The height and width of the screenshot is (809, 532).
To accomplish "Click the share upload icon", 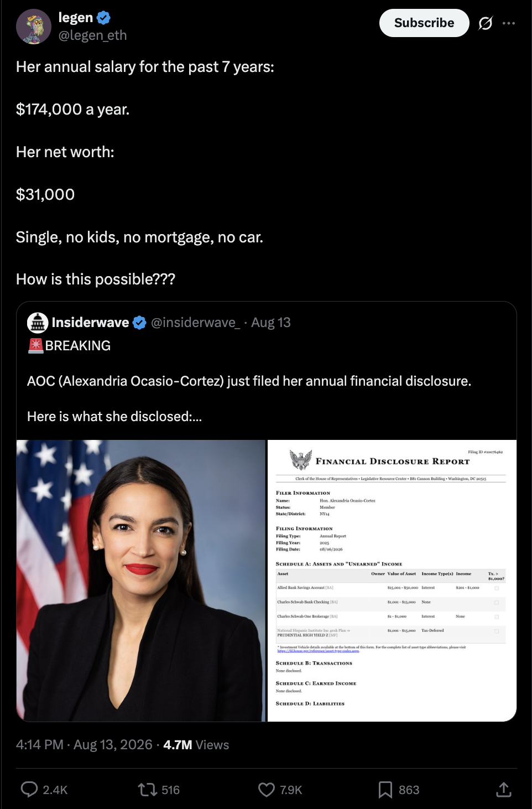I will pyautogui.click(x=504, y=790).
